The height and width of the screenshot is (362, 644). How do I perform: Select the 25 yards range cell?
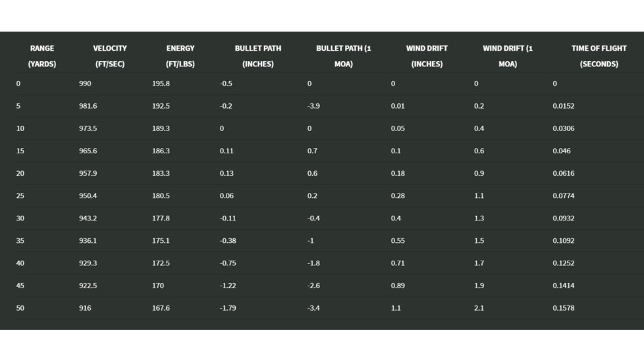tap(20, 195)
